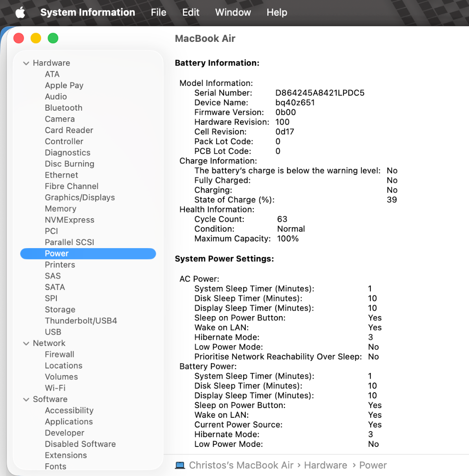
Task: Click the State of Charge value 39
Action: (x=391, y=200)
